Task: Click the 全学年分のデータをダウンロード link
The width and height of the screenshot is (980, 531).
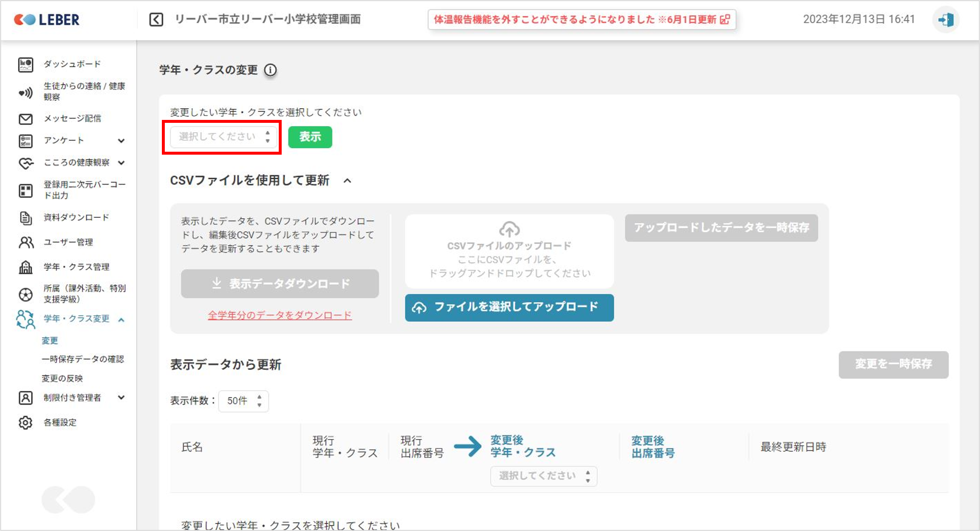Action: pyautogui.click(x=280, y=315)
